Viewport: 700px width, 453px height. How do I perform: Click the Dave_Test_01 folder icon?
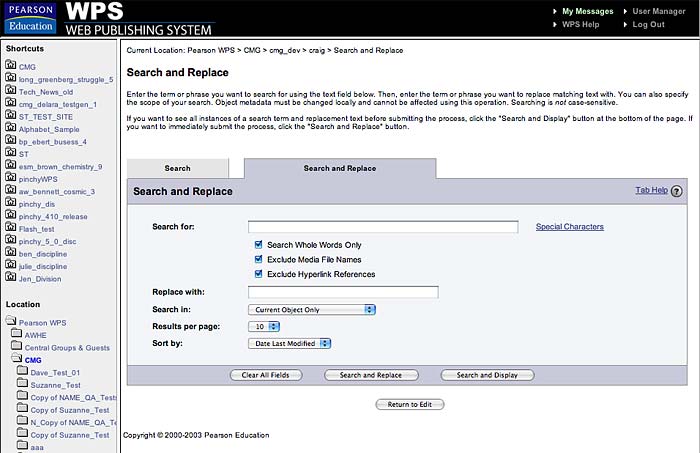22,371
